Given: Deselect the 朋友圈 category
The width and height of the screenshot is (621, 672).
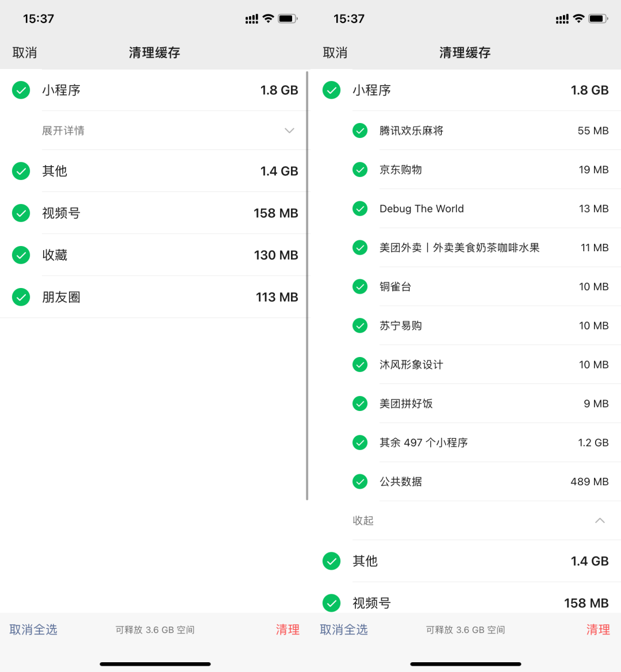Looking at the screenshot, I should pyautogui.click(x=21, y=297).
